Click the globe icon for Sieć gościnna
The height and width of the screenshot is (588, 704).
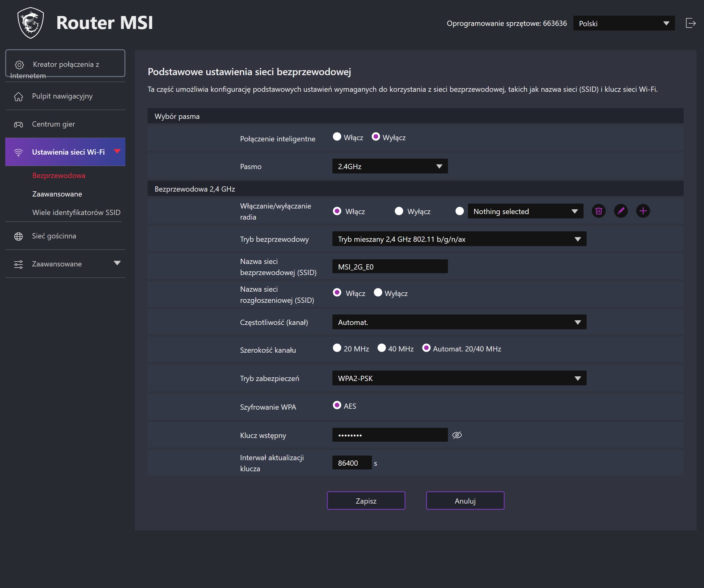tap(18, 236)
